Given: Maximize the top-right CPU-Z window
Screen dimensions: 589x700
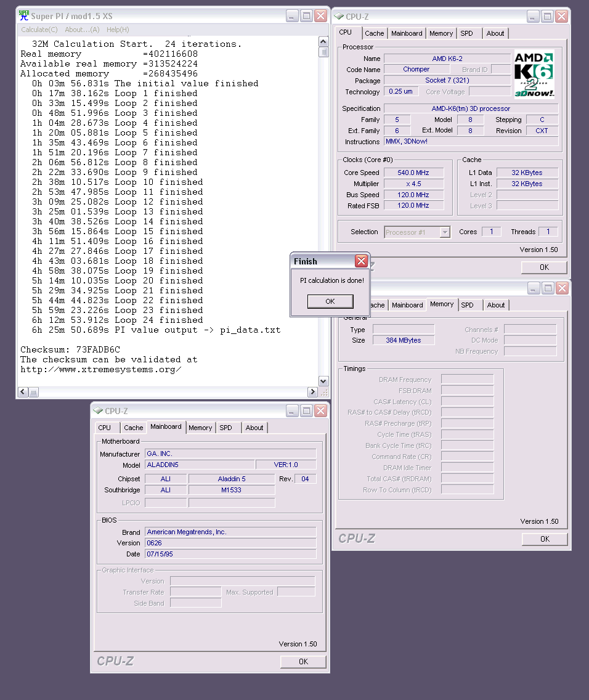Looking at the screenshot, I should [x=548, y=17].
